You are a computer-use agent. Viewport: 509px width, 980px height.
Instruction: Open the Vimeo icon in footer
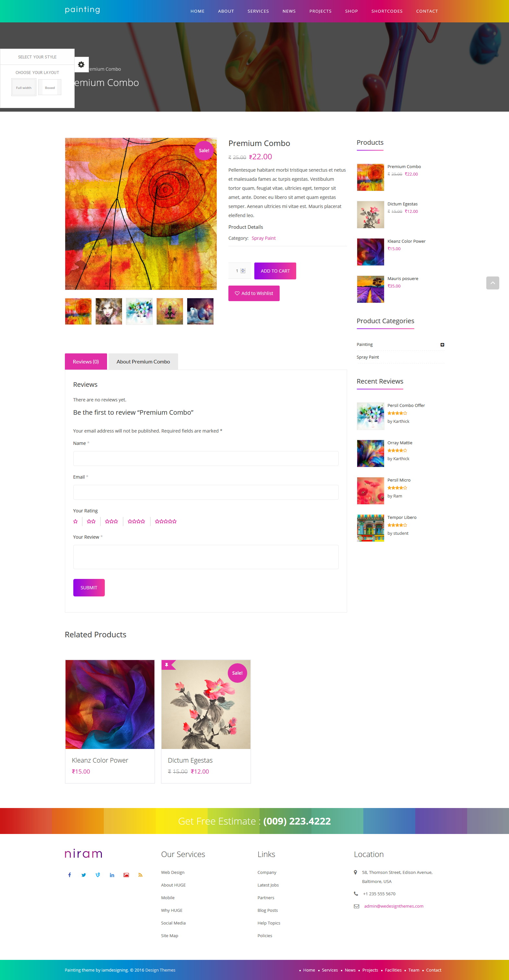tap(98, 875)
